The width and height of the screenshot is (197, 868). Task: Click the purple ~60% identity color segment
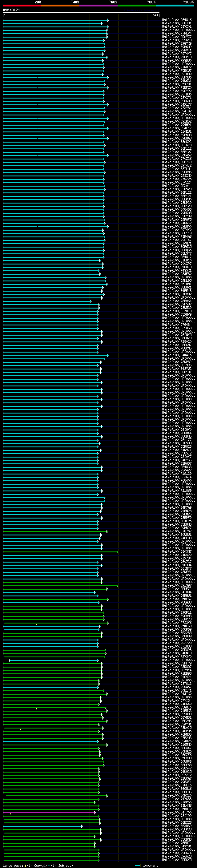pyautogui.click(x=99, y=6)
